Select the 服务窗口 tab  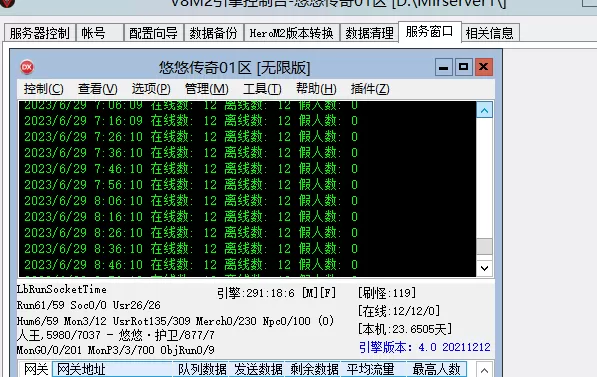click(430, 32)
